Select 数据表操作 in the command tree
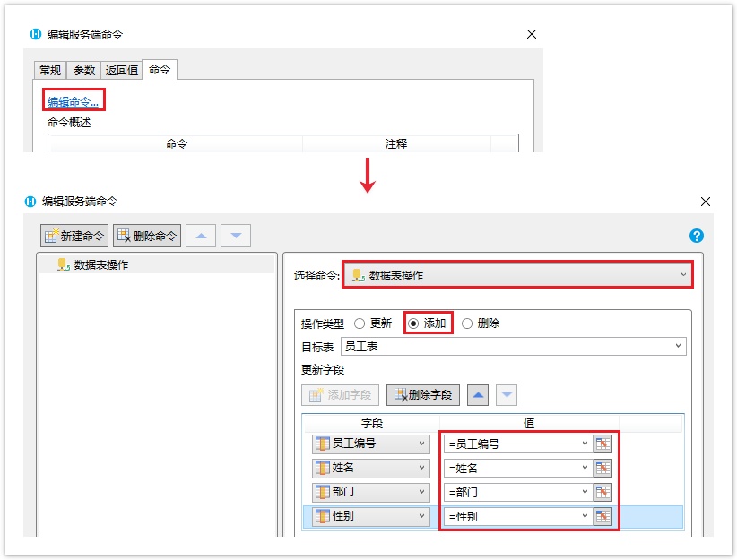The image size is (737, 560). click(100, 264)
